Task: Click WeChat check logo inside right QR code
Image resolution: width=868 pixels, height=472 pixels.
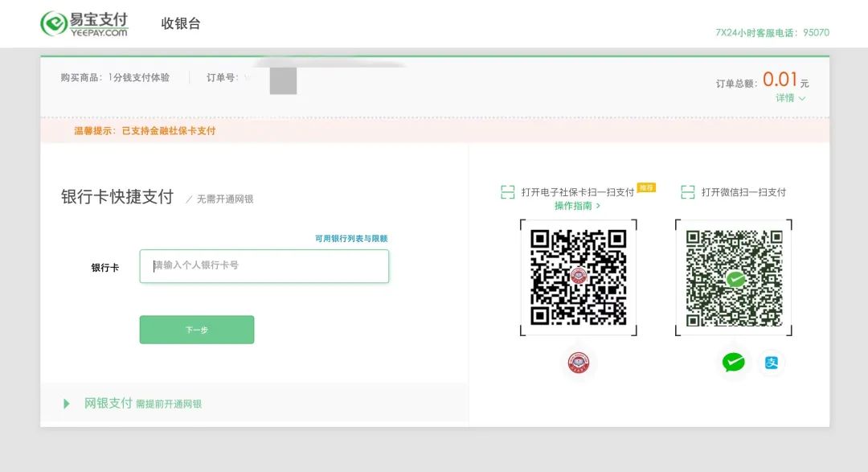Action: click(734, 277)
